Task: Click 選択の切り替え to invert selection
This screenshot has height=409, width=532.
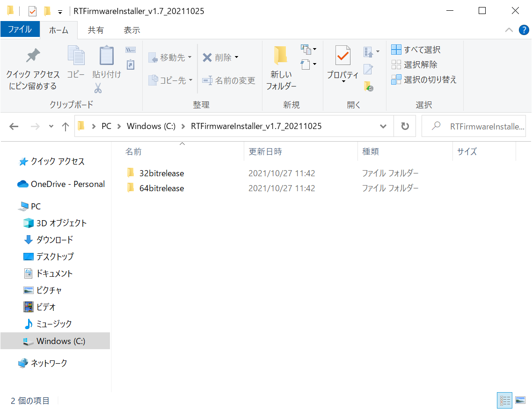Action: pos(424,79)
